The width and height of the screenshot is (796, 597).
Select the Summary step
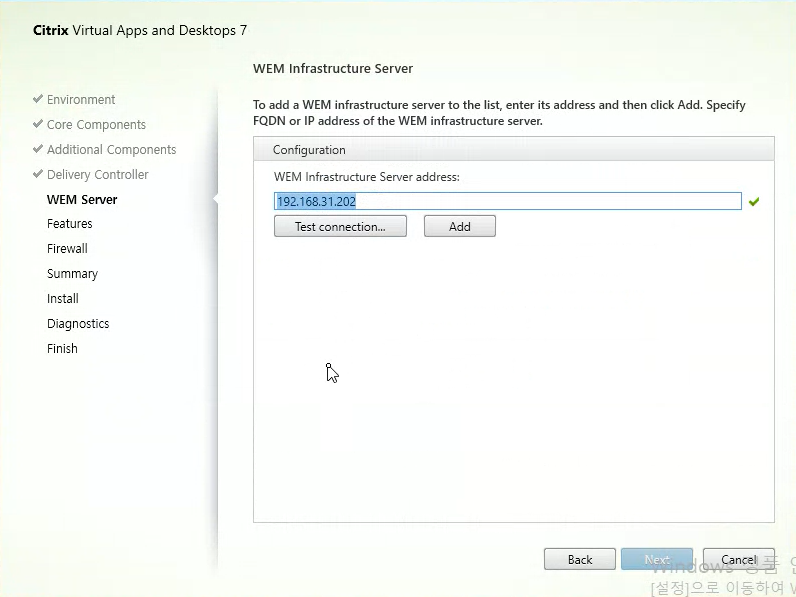pyautogui.click(x=72, y=274)
